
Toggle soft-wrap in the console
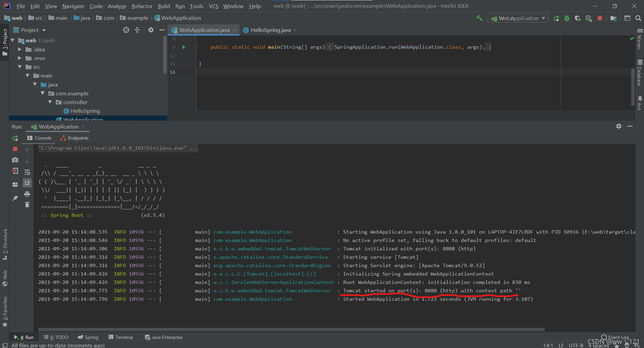[27, 172]
